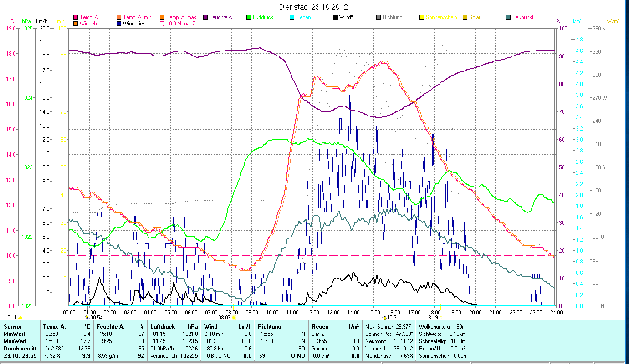Viewport: 629px width, 364px height.
Task: Click the bold O-NO direction value
Action: (x=298, y=356)
